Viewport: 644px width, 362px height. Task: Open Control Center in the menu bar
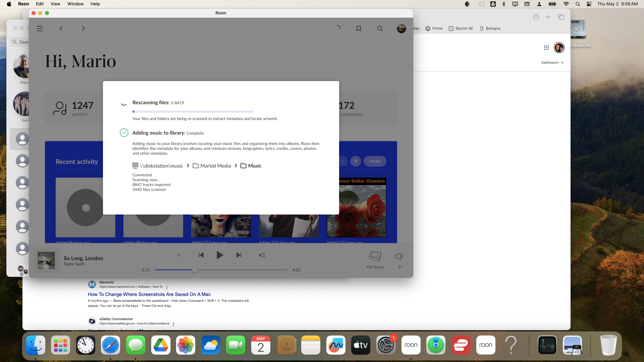tap(589, 4)
